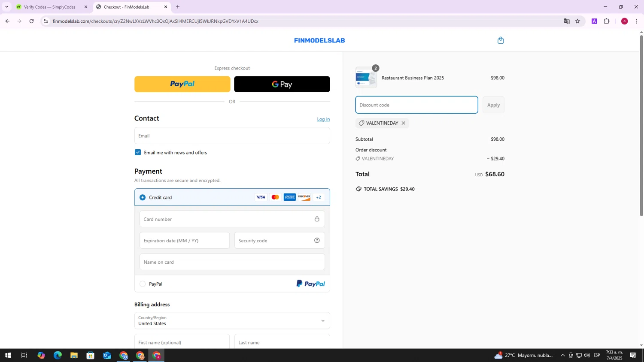The image size is (644, 362).
Task: Focus the Email input field
Action: [x=232, y=136]
